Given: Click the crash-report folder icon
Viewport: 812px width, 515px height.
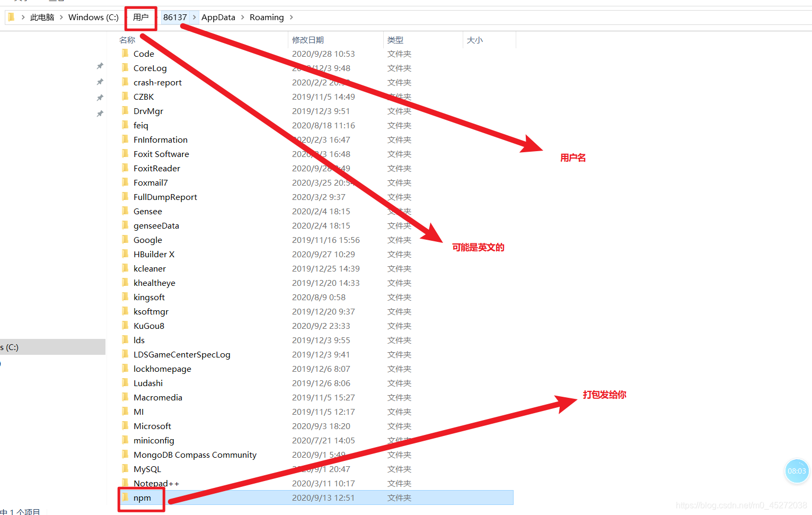Looking at the screenshot, I should 125,82.
